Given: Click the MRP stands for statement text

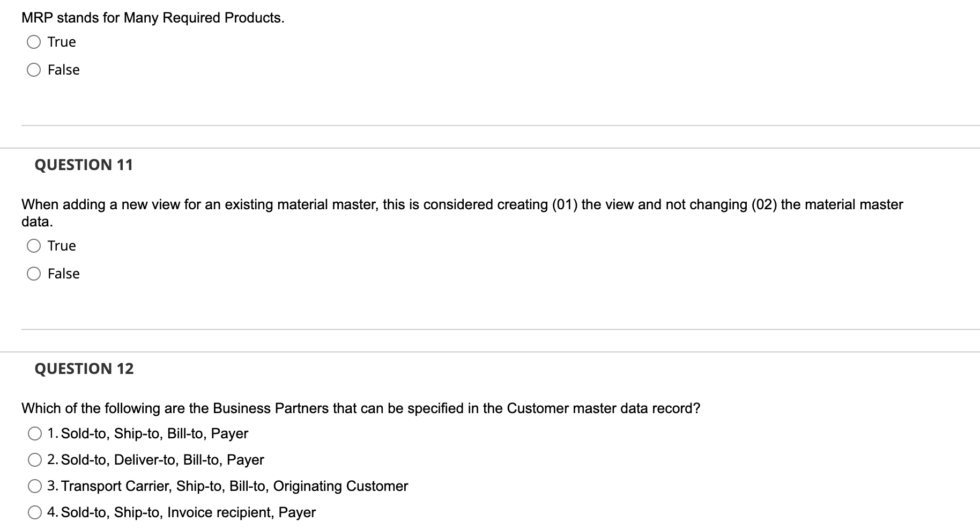Looking at the screenshot, I should pos(153,18).
